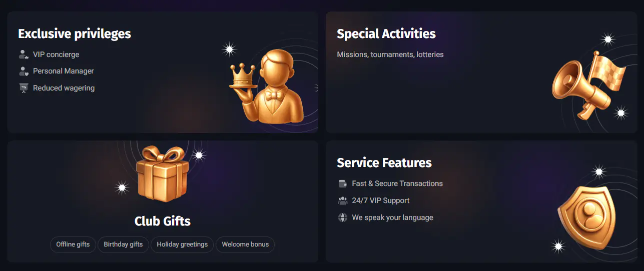Click the golden gift box image
The height and width of the screenshot is (271, 644).
tap(163, 174)
